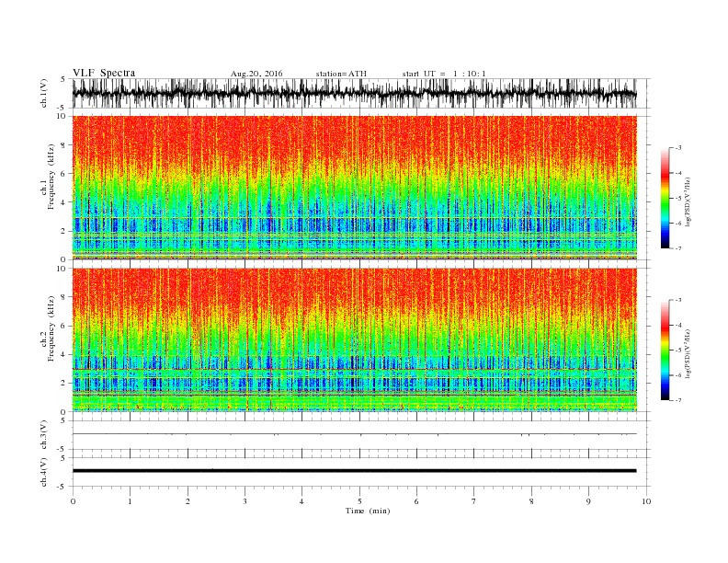Click the "6" kHz tick on ch.1 frequency axis
Image resolution: width=728 pixels, height=563 pixels.
[x=63, y=174]
